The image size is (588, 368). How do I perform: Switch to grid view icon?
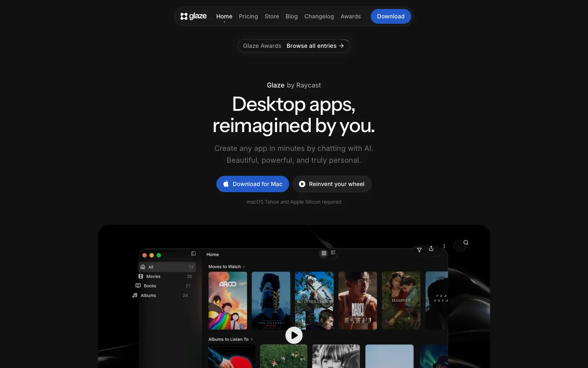pyautogui.click(x=324, y=253)
